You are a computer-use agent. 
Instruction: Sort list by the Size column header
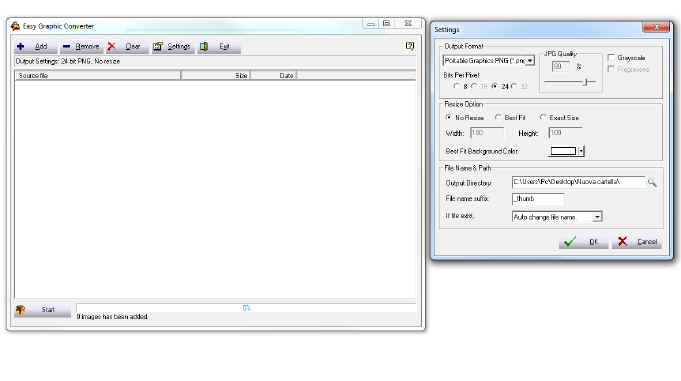[x=215, y=76]
